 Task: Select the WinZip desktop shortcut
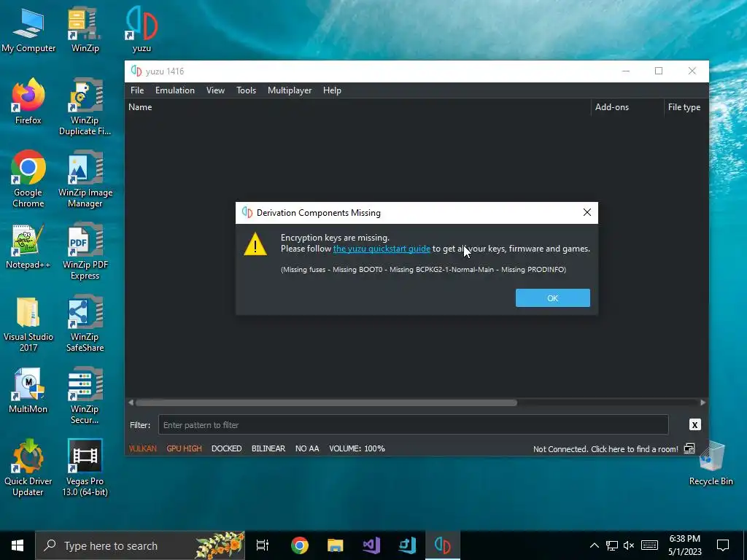tap(85, 29)
